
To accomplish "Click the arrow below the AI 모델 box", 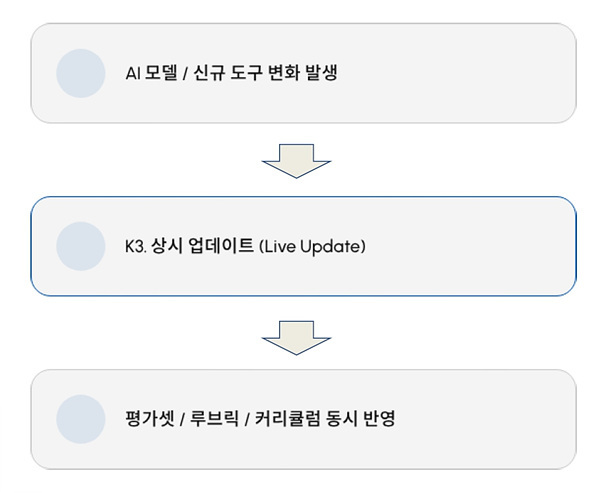I will pyautogui.click(x=296, y=160).
